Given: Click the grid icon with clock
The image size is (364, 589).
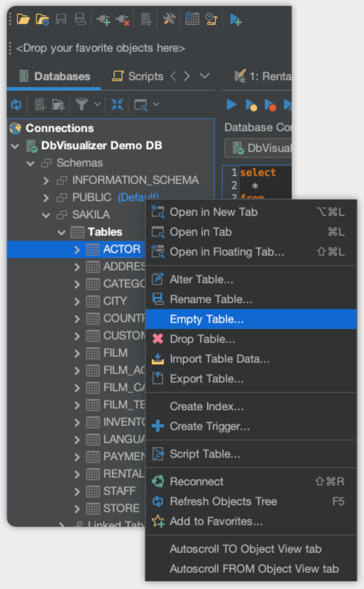Looking at the screenshot, I should click(192, 19).
